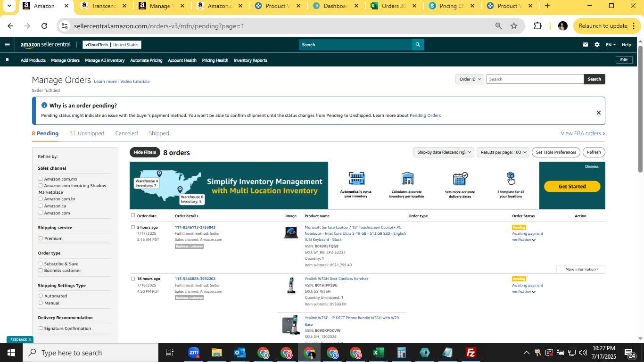
Task: Open the Order ID search type dropdown
Action: pyautogui.click(x=470, y=79)
